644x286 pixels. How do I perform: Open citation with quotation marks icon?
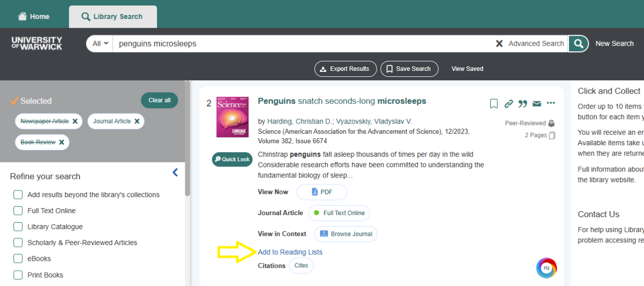(523, 104)
